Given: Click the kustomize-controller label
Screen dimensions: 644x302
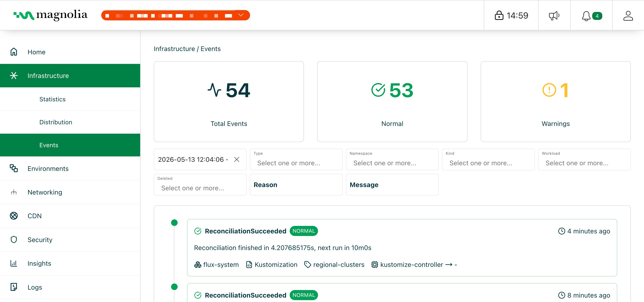Looking at the screenshot, I should pyautogui.click(x=412, y=265).
